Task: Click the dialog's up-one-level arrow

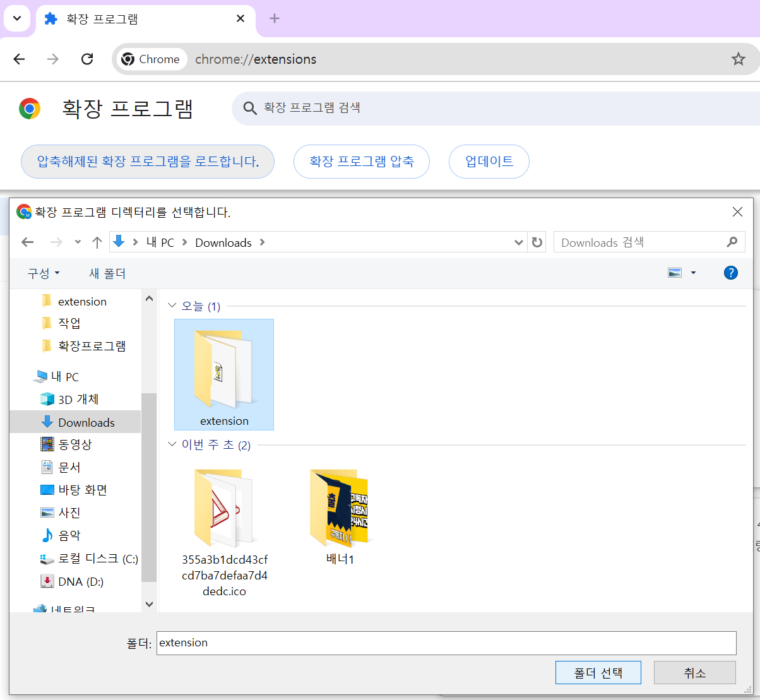Action: tap(97, 242)
